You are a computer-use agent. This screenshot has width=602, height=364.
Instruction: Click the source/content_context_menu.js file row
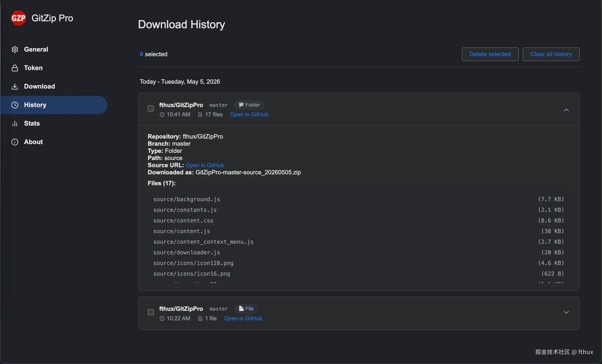point(358,242)
